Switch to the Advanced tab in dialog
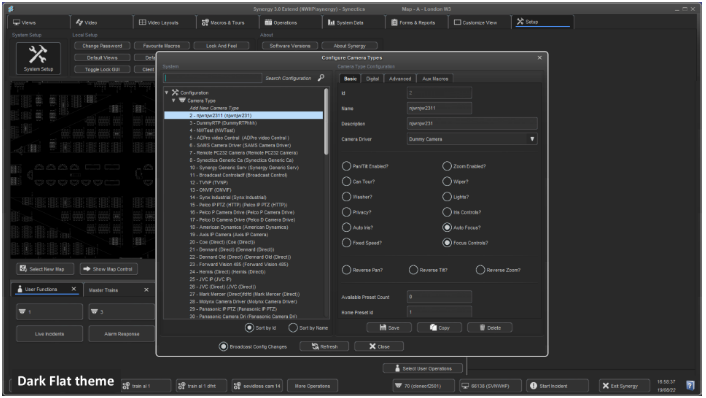The image size is (706, 398). pos(400,79)
